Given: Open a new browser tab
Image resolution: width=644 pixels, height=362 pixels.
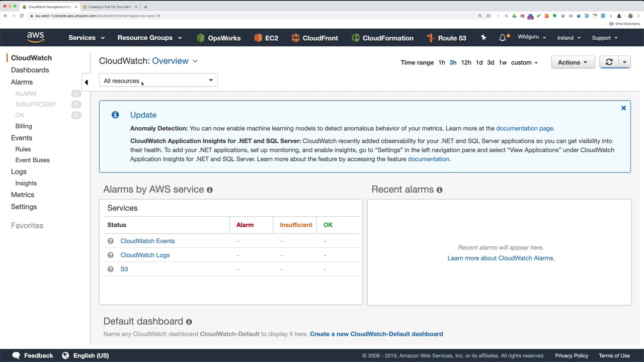Looking at the screenshot, I should coord(145,7).
